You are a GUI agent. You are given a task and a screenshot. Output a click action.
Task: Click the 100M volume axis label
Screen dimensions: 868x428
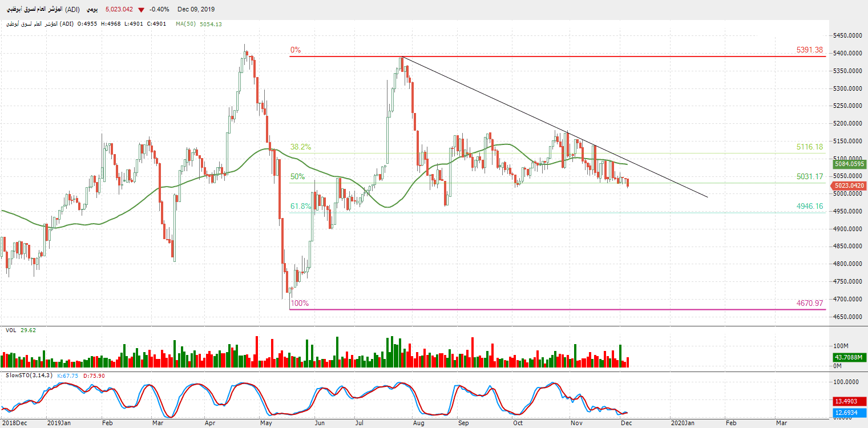point(841,346)
